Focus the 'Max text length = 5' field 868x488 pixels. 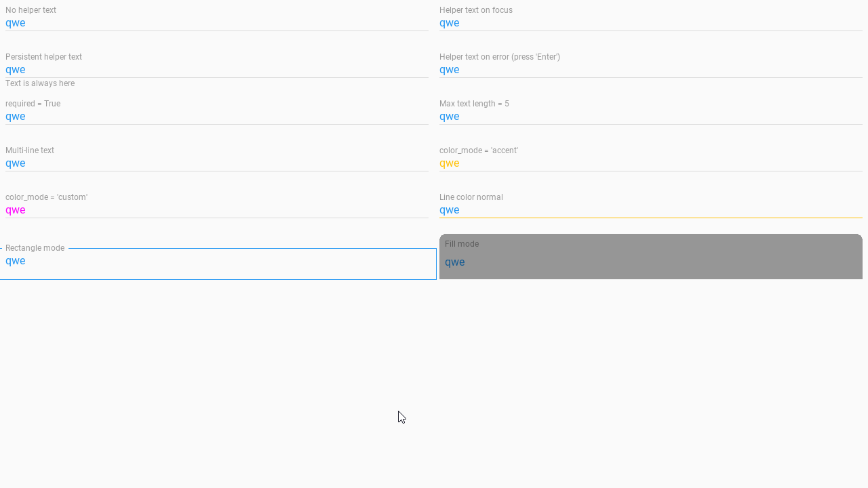637,116
